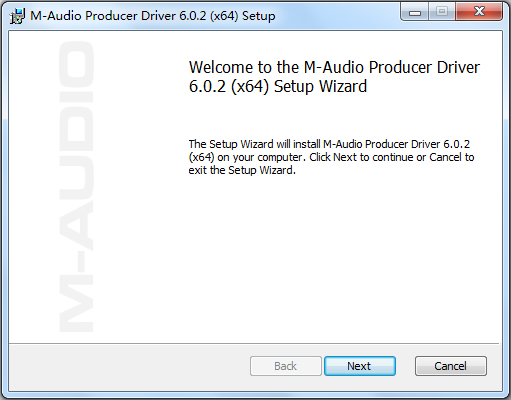This screenshot has height=400, width=511.
Task: Open the installer icon system menu
Action: 17,16
